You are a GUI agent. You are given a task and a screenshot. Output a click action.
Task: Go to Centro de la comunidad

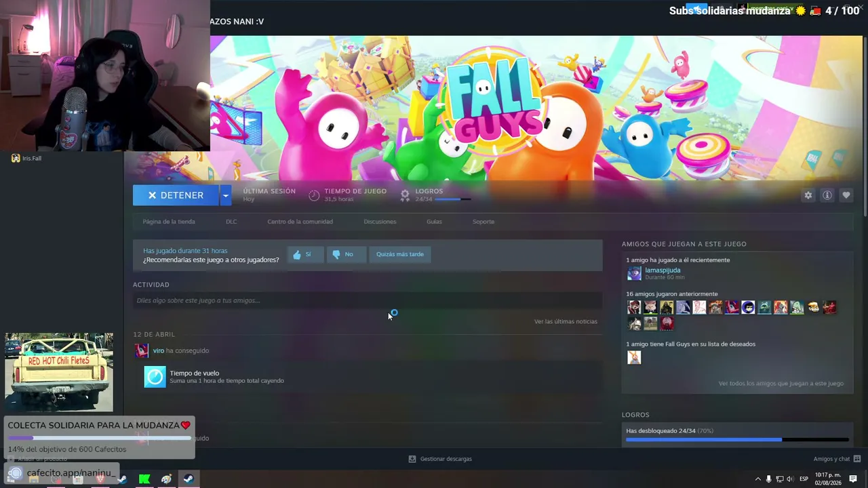[x=300, y=222]
